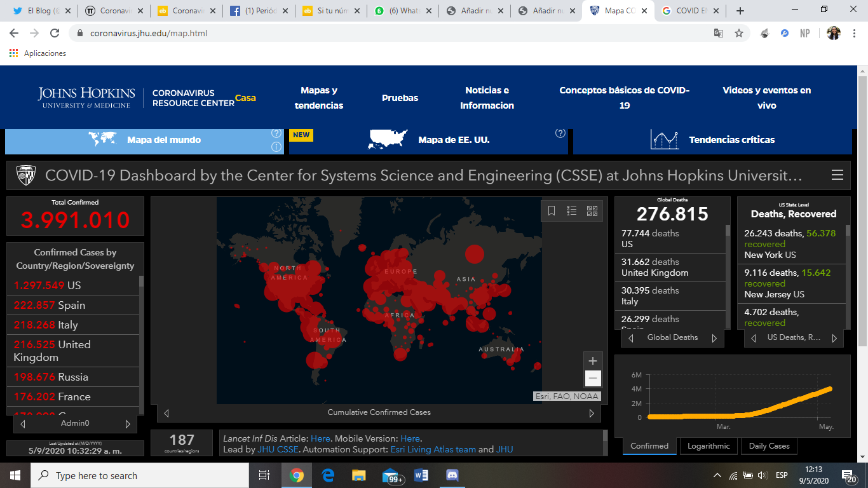Click the NP extension icon

804,33
